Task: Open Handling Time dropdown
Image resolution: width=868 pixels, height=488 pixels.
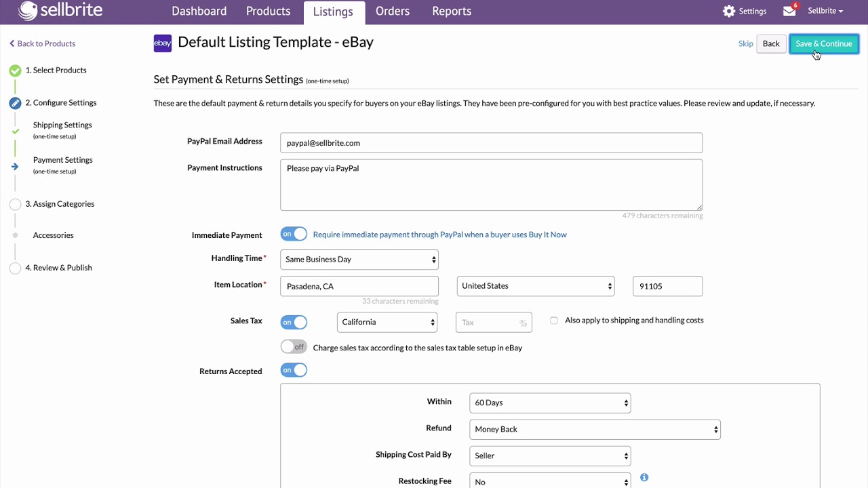Action: pos(359,260)
